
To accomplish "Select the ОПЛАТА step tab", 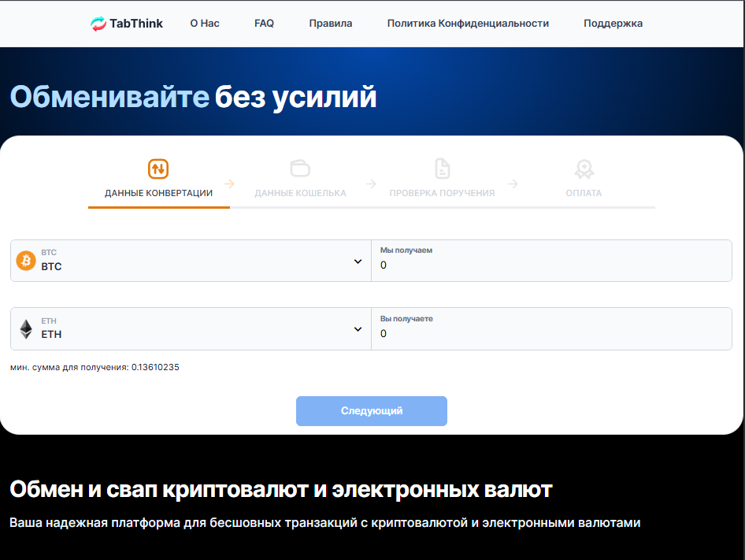I will point(584,193).
